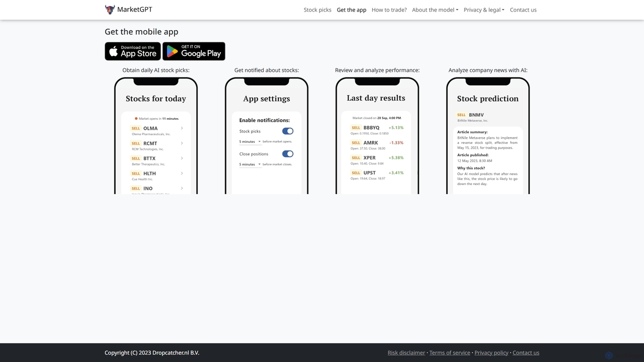Select Get the app nav item
644x362 pixels.
pos(352,10)
